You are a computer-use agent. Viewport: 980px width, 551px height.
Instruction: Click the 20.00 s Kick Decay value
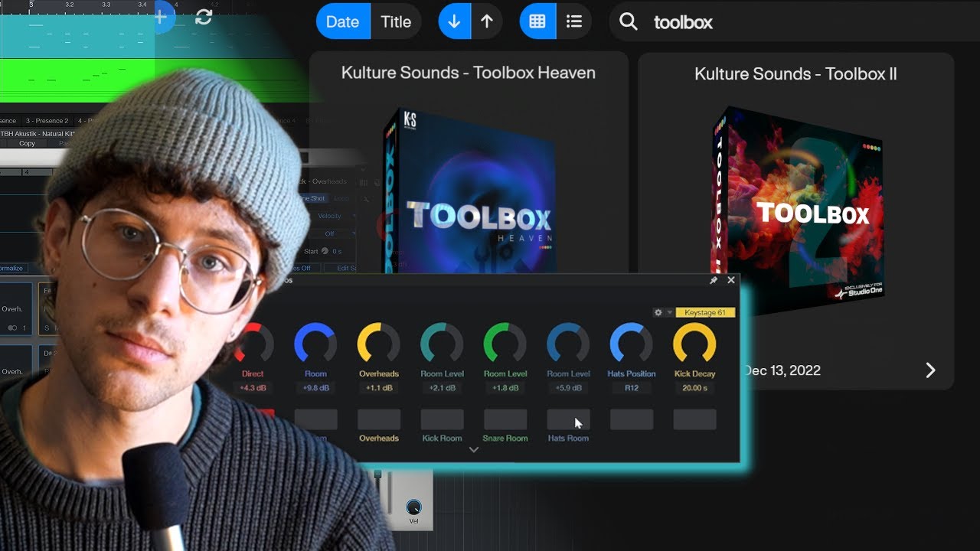[x=694, y=388]
